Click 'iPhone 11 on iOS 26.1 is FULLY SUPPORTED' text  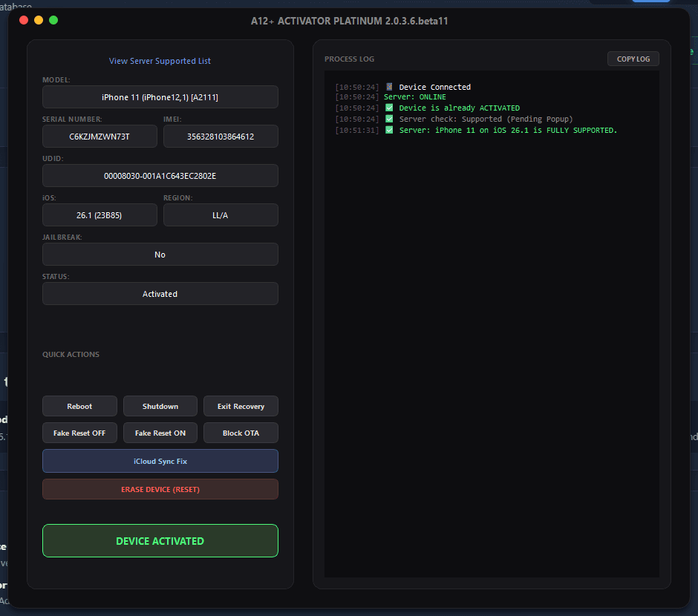526,130
